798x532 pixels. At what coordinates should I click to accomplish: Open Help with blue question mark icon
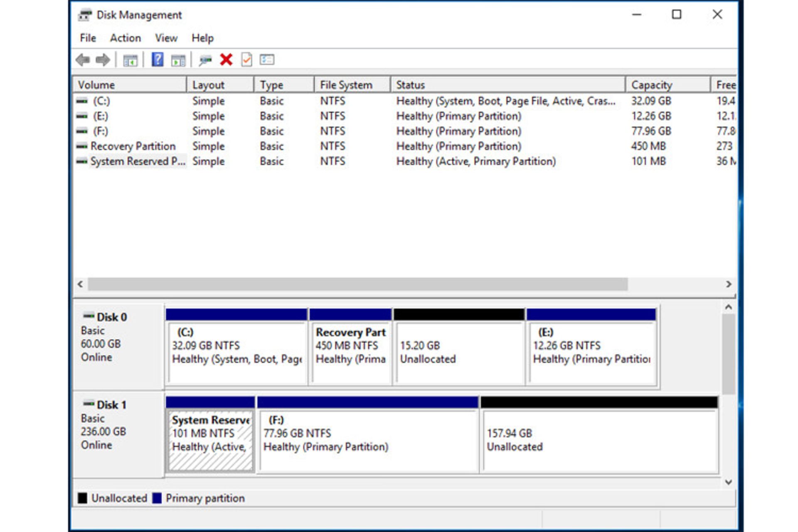pos(158,60)
